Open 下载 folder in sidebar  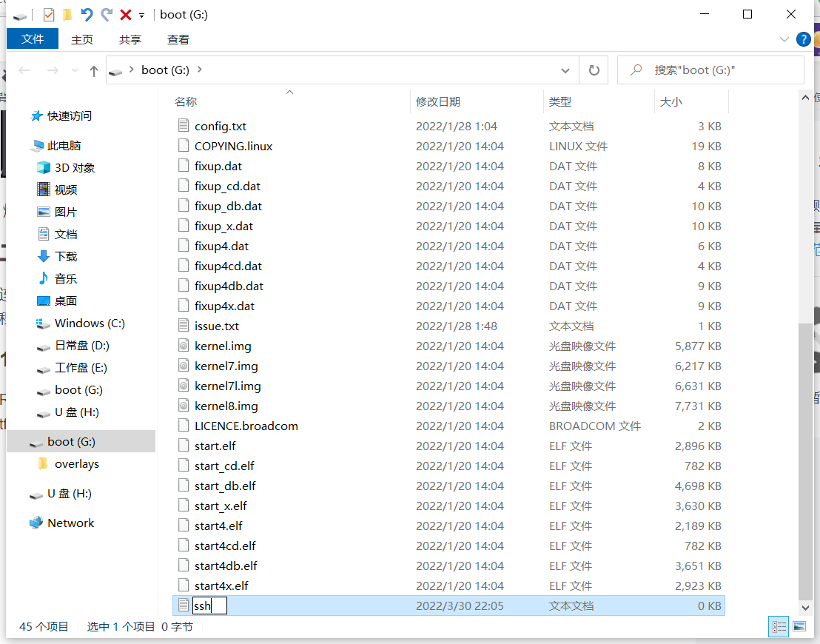click(x=57, y=256)
